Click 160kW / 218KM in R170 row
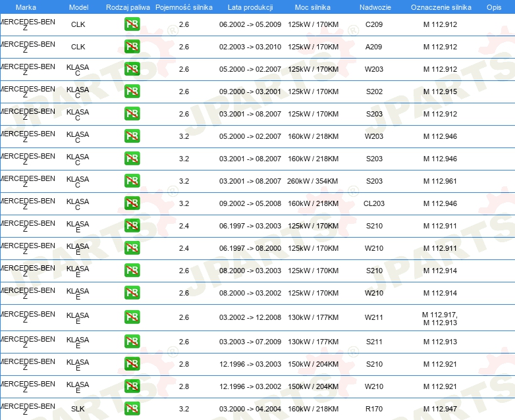The width and height of the screenshot is (515, 420). click(x=313, y=409)
